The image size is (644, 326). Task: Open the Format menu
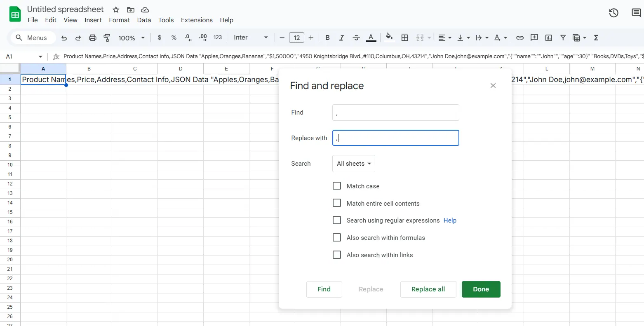point(119,20)
